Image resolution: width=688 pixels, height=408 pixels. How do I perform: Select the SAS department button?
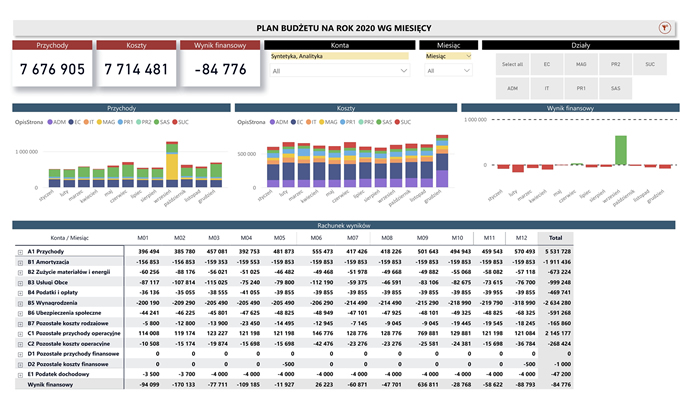click(615, 88)
